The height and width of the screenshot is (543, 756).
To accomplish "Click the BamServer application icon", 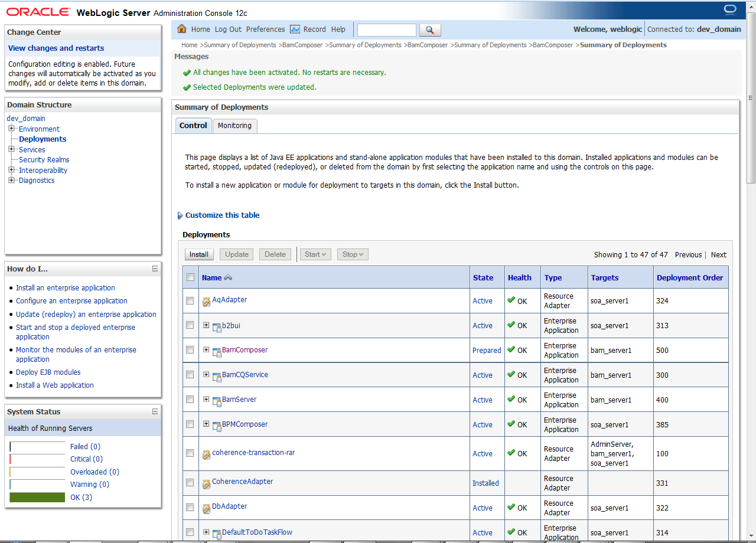I will coord(217,402).
